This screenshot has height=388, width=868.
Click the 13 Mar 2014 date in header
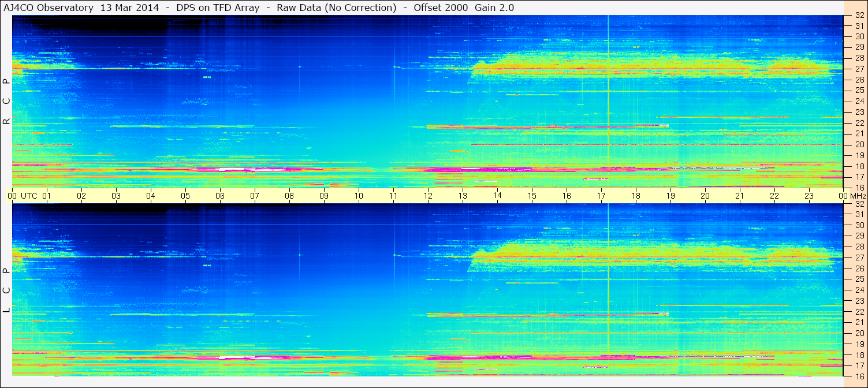tap(129, 8)
